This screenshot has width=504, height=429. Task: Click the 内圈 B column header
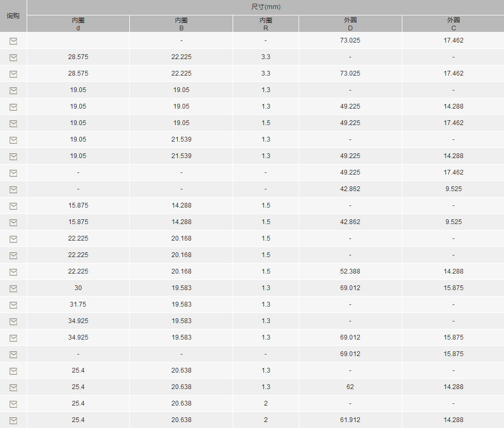click(x=181, y=24)
